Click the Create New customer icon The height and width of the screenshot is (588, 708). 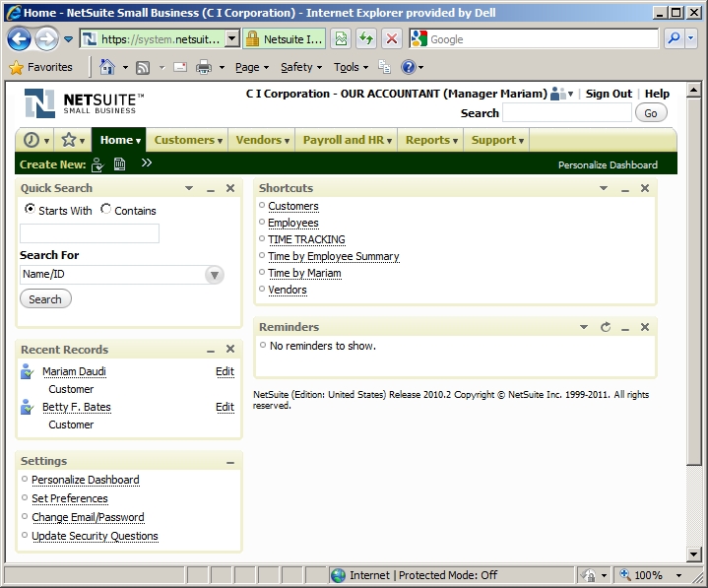[97, 164]
